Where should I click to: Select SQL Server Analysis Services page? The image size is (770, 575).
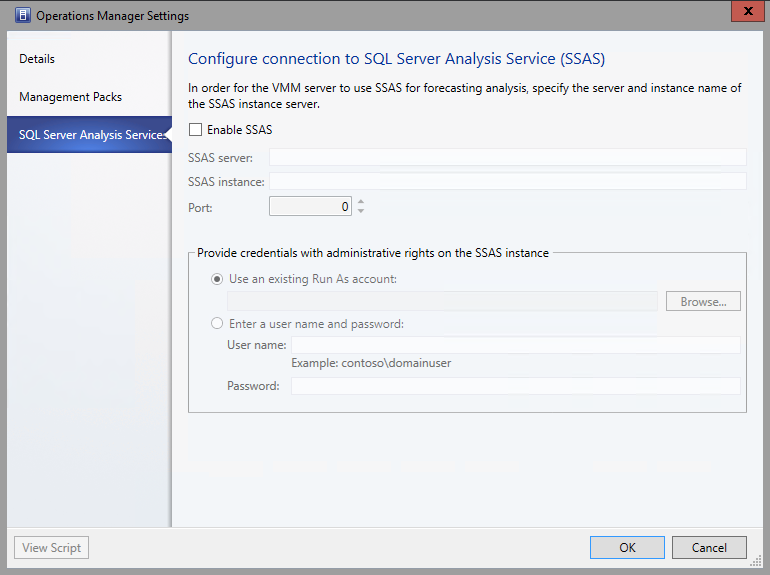click(90, 135)
